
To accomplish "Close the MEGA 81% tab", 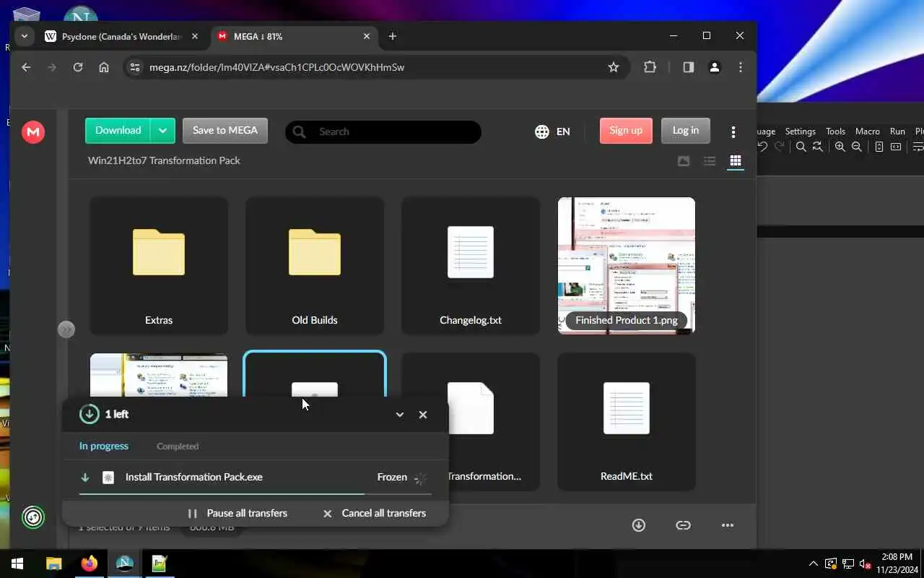I will (367, 36).
